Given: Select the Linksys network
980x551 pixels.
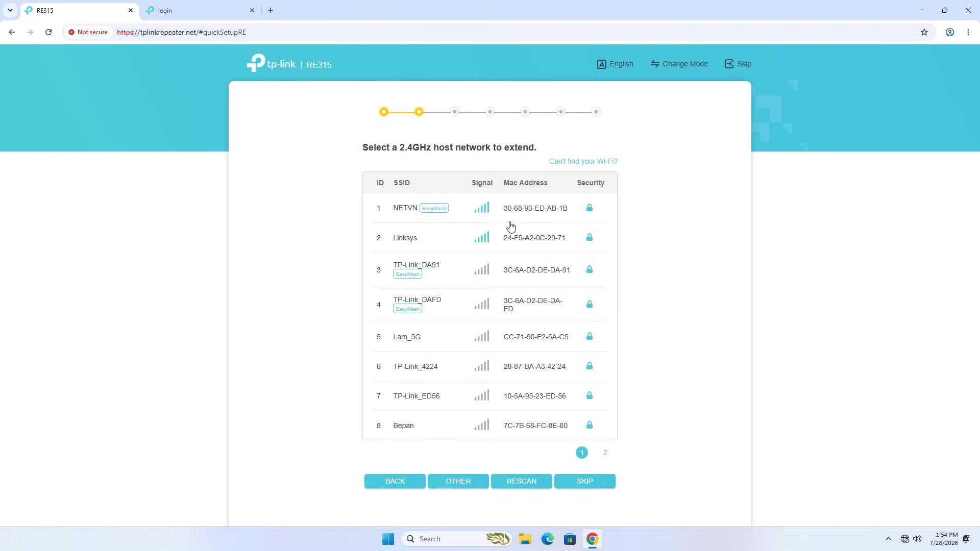Looking at the screenshot, I should pos(490,238).
